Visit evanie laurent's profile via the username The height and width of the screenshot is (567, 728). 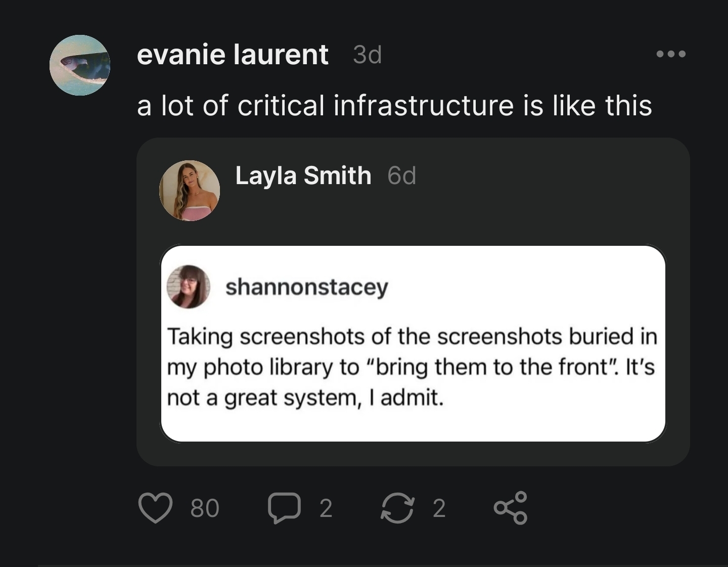click(x=233, y=55)
